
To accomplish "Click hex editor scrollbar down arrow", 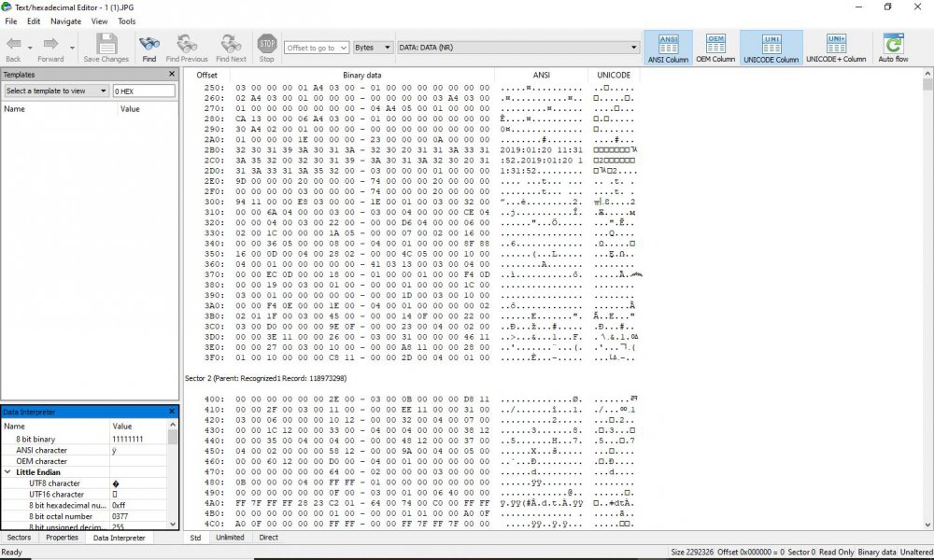I will 927,525.
